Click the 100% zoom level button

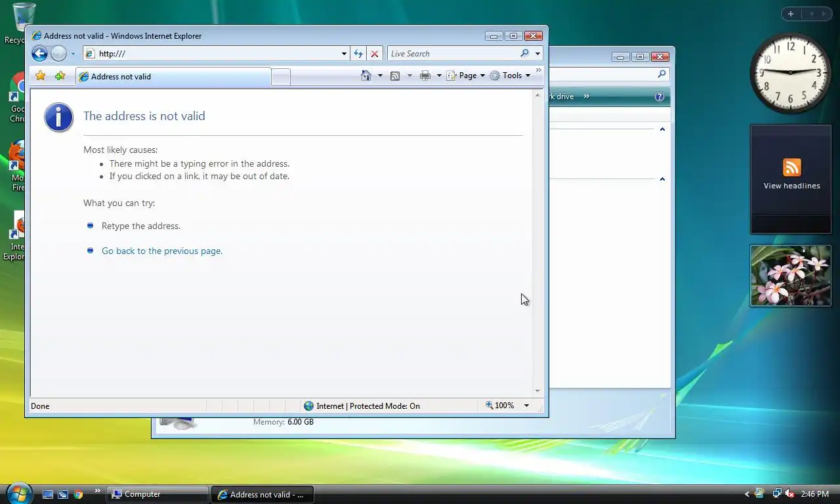click(500, 406)
